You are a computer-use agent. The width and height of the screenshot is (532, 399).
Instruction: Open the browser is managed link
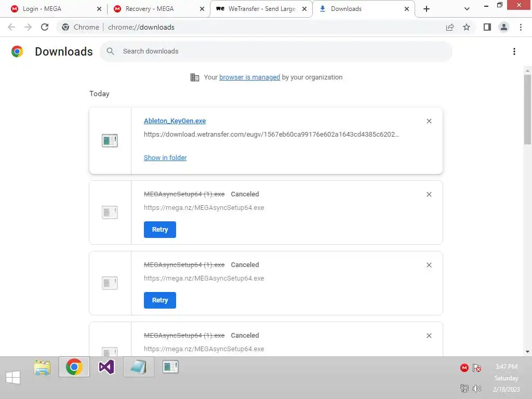coord(250,77)
